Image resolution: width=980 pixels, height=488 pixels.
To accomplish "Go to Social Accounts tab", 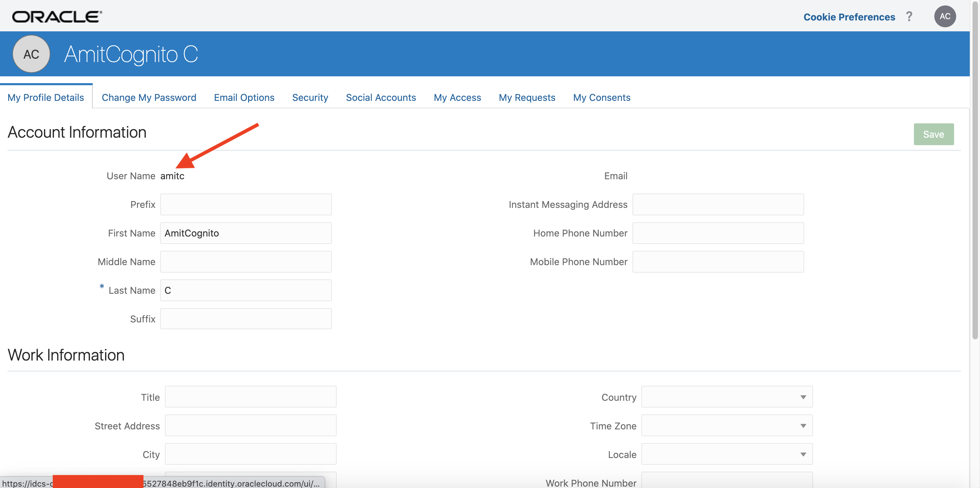I will pos(381,98).
